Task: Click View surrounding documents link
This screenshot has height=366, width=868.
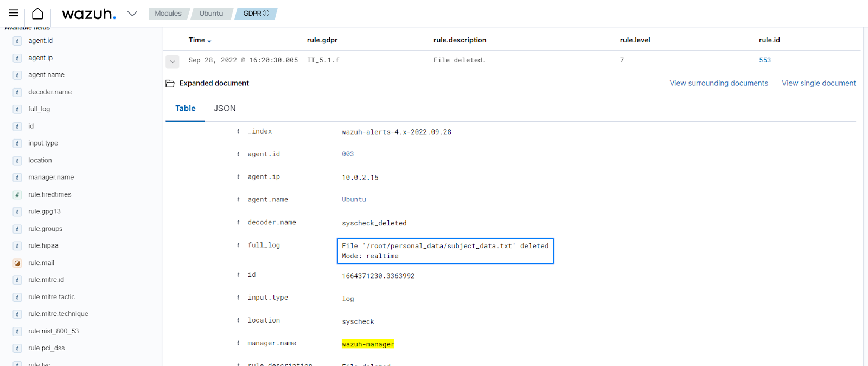Action: (719, 83)
